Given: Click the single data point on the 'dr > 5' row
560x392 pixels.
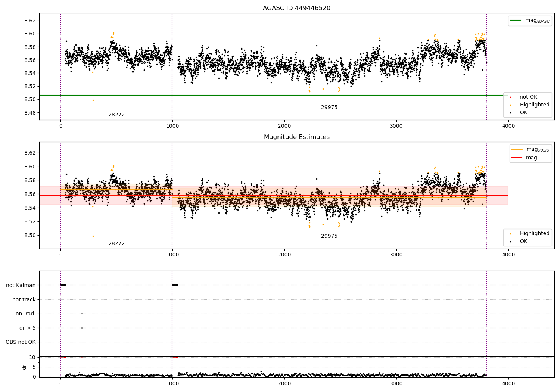Looking at the screenshot, I should click(82, 328).
